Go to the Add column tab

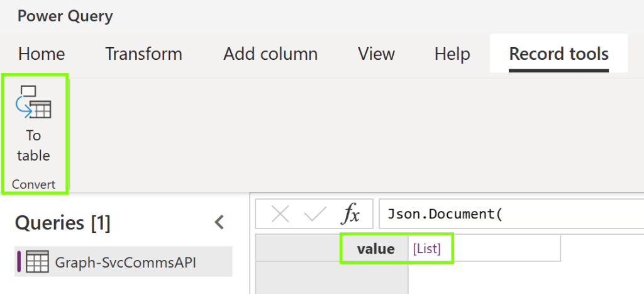[270, 54]
